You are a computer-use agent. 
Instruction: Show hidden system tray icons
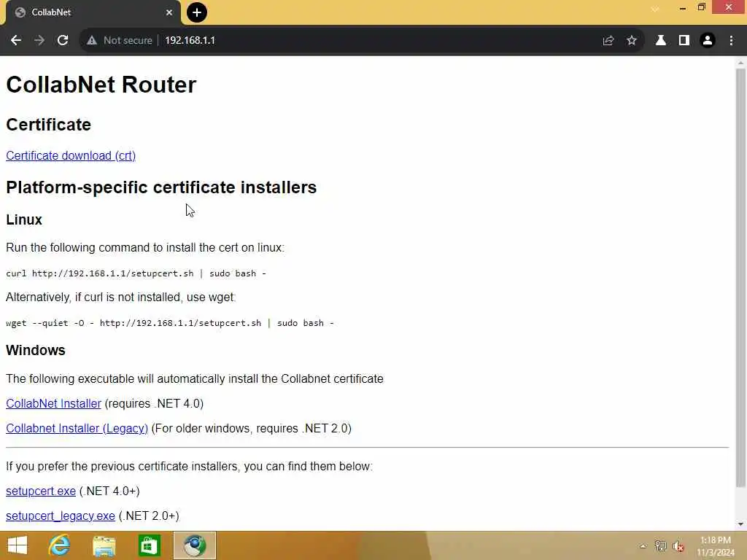[643, 546]
